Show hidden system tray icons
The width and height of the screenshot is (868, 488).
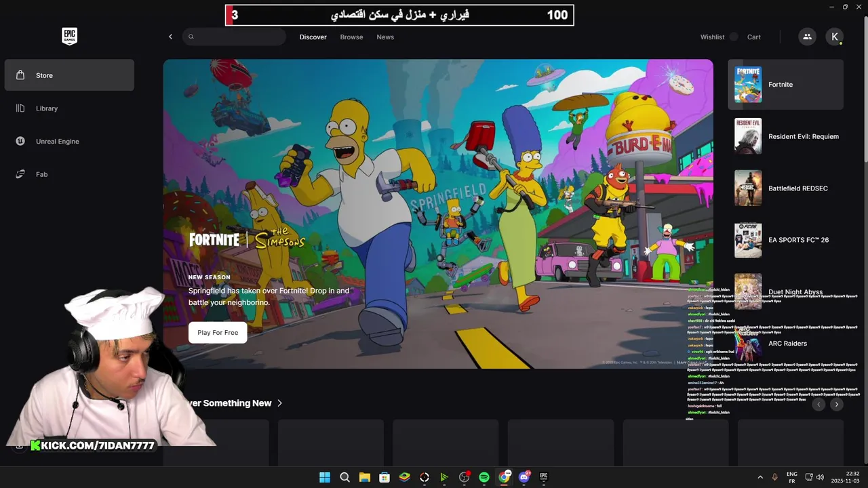760,477
